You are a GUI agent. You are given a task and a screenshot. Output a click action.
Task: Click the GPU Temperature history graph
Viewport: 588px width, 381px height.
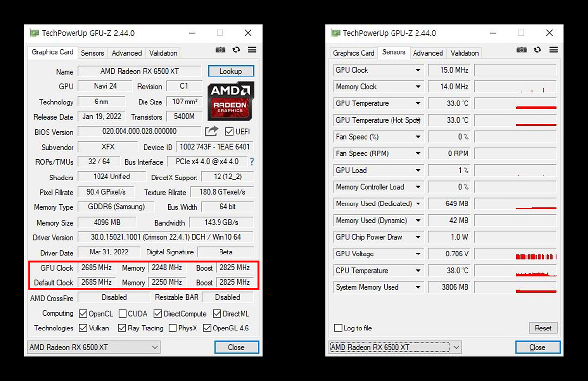click(x=515, y=103)
